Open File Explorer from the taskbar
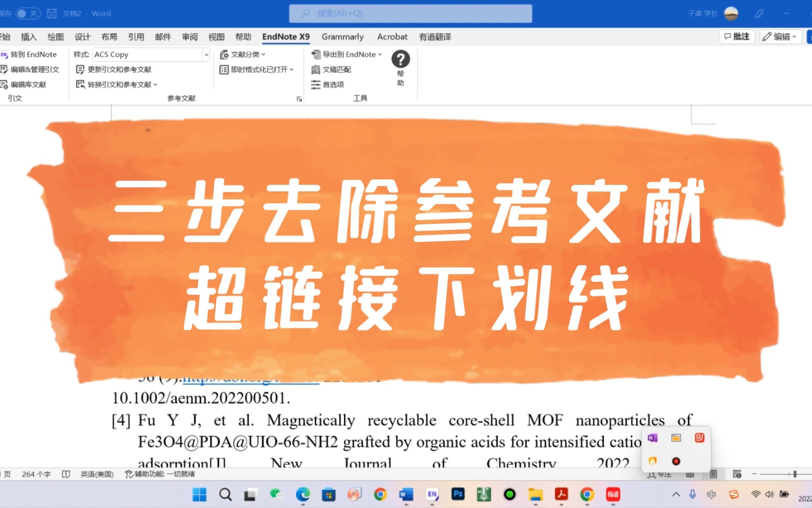Image resolution: width=812 pixels, height=508 pixels. (x=535, y=494)
